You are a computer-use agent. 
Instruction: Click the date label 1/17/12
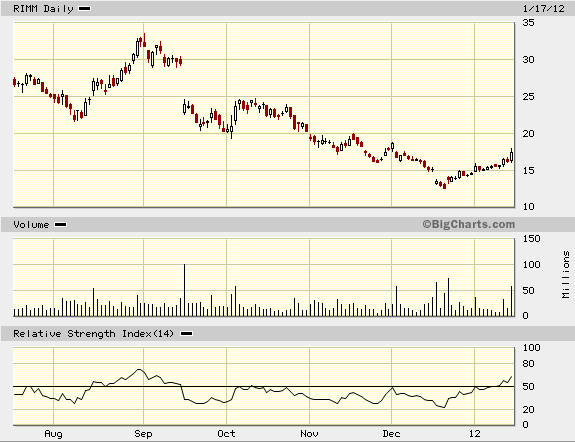tap(543, 8)
